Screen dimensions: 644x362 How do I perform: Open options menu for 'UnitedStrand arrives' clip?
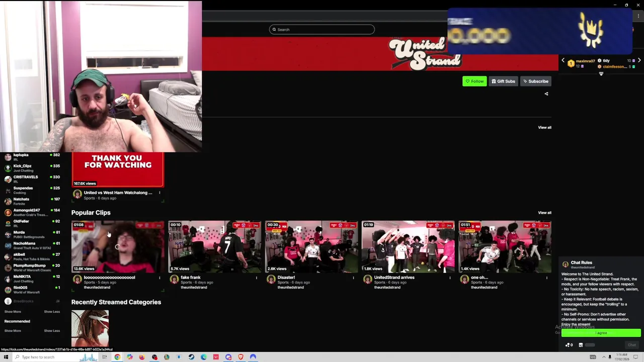[x=450, y=278]
